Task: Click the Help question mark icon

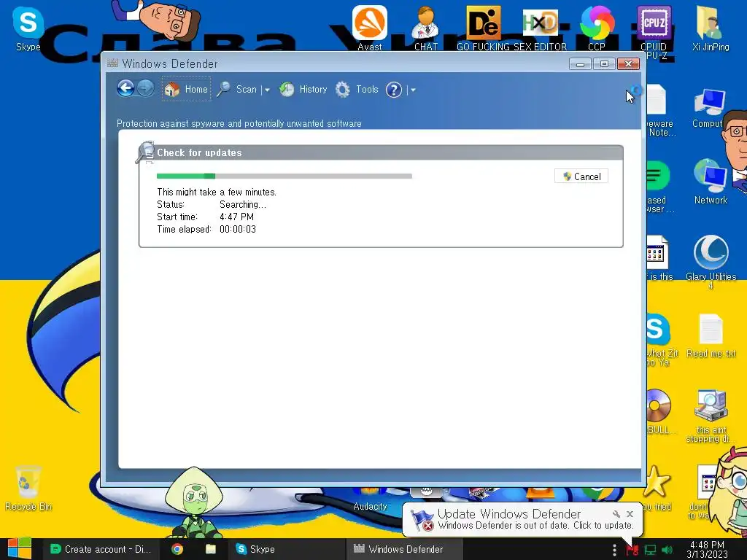Action: point(394,90)
